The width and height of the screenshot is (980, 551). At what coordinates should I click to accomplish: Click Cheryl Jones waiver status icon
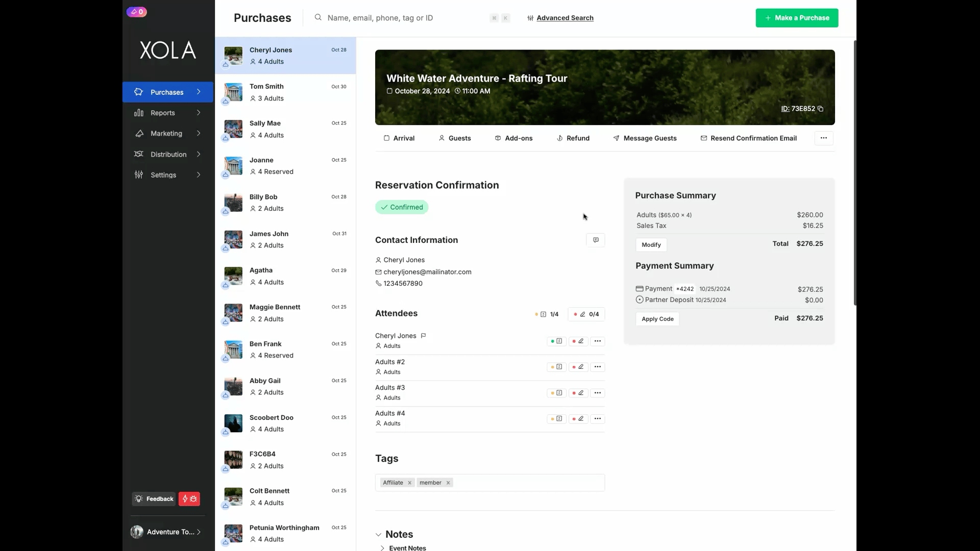coord(556,341)
